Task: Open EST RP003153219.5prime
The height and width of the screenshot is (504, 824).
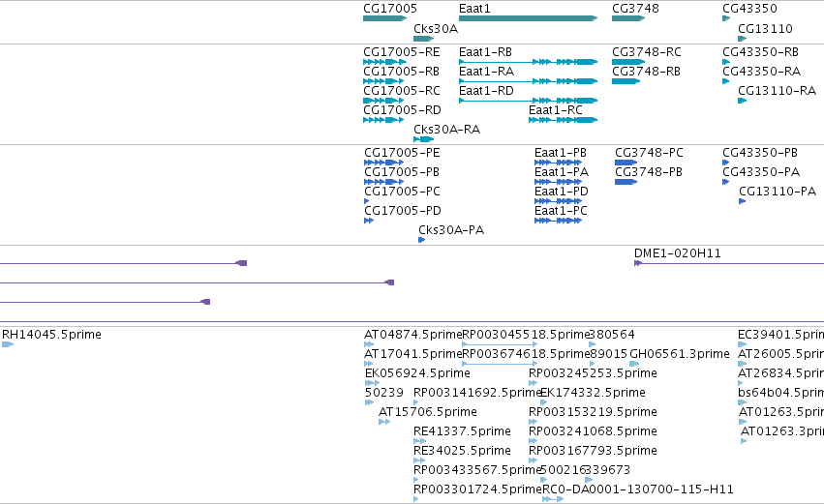Action: pyautogui.click(x=593, y=413)
